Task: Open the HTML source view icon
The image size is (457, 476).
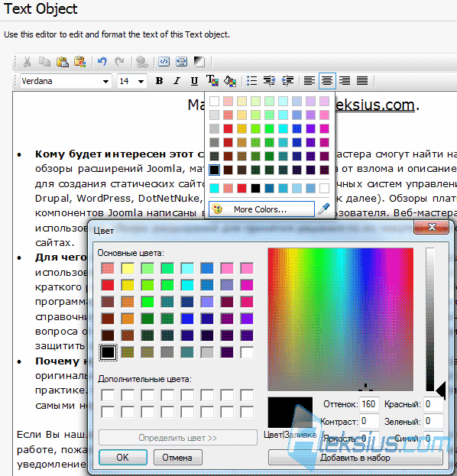Action: pyautogui.click(x=164, y=62)
